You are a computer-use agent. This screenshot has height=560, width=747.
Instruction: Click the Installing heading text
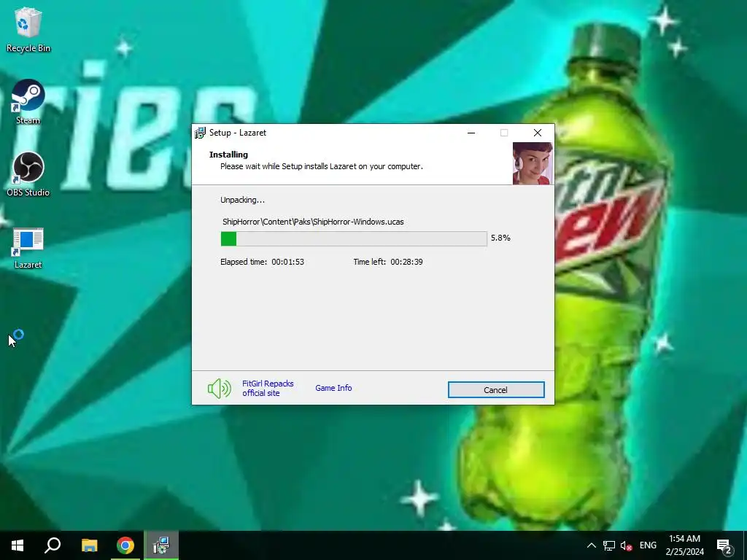(228, 155)
